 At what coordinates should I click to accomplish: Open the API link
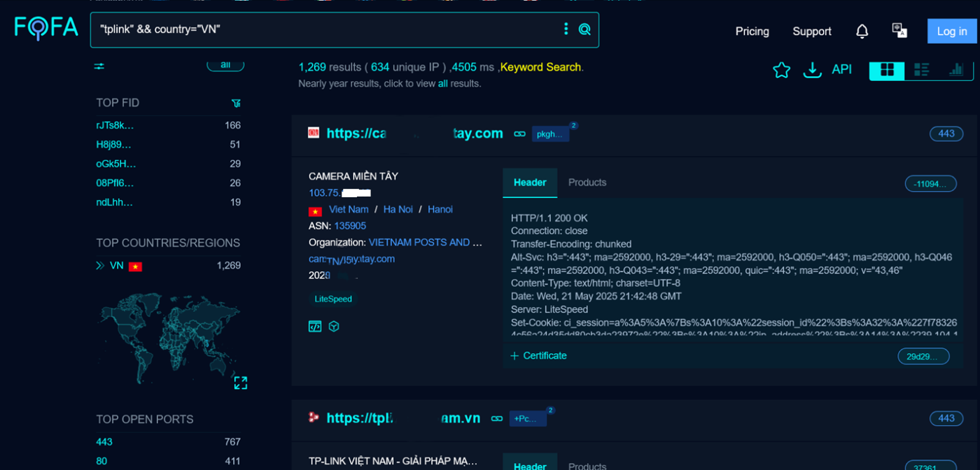[x=841, y=70]
